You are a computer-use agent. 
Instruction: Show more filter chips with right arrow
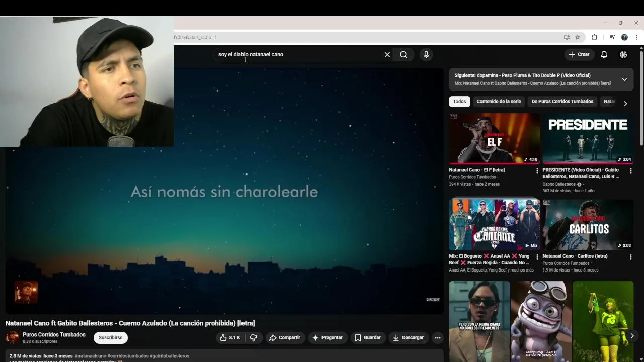[x=625, y=104]
